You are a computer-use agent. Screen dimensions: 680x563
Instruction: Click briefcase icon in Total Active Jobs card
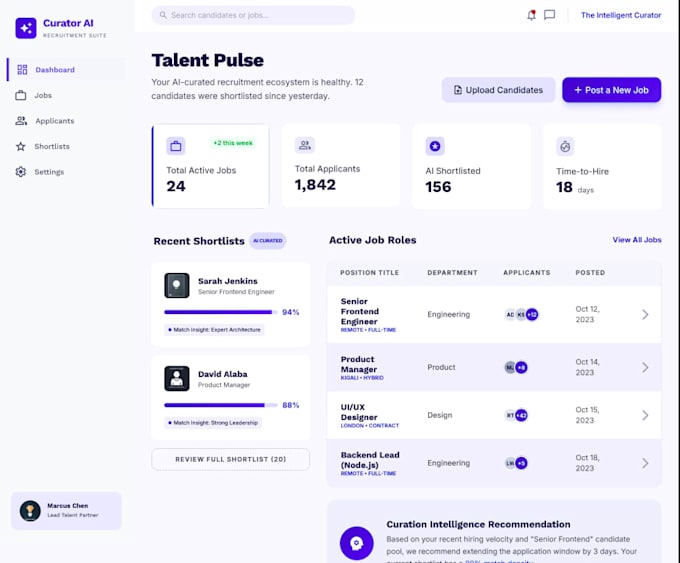(176, 146)
